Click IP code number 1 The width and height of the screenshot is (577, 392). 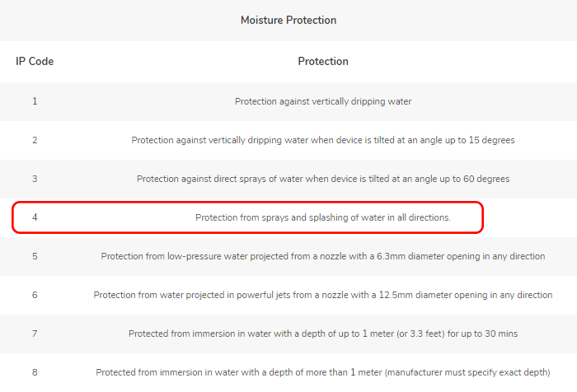(x=35, y=101)
